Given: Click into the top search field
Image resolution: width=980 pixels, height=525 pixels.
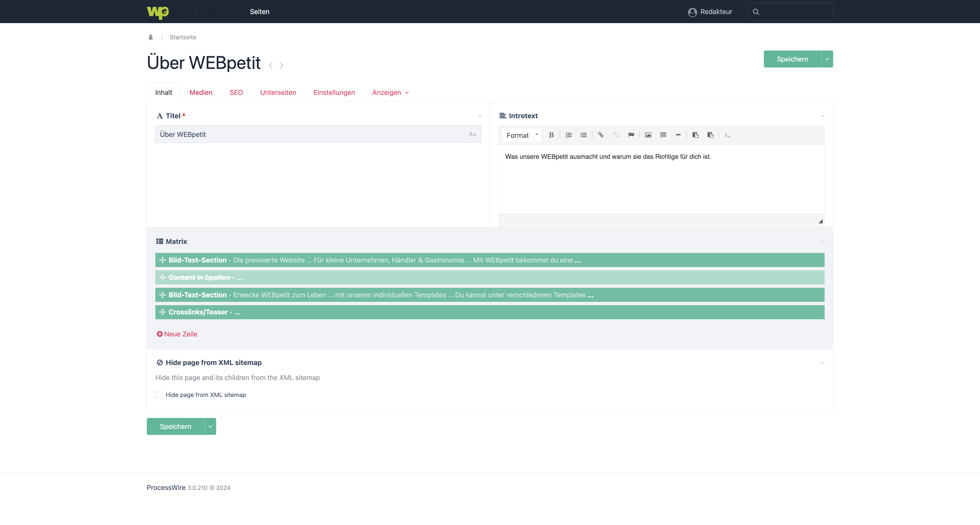Looking at the screenshot, I should pyautogui.click(x=790, y=12).
